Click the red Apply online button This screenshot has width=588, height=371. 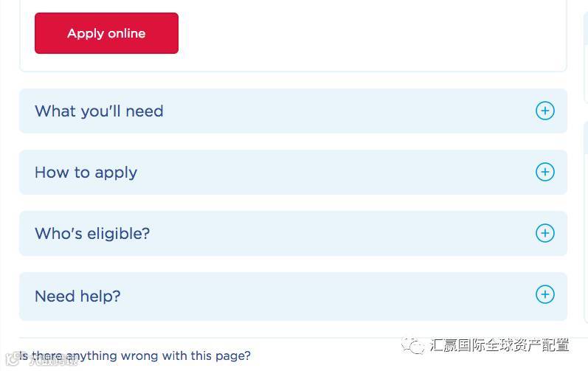(106, 33)
